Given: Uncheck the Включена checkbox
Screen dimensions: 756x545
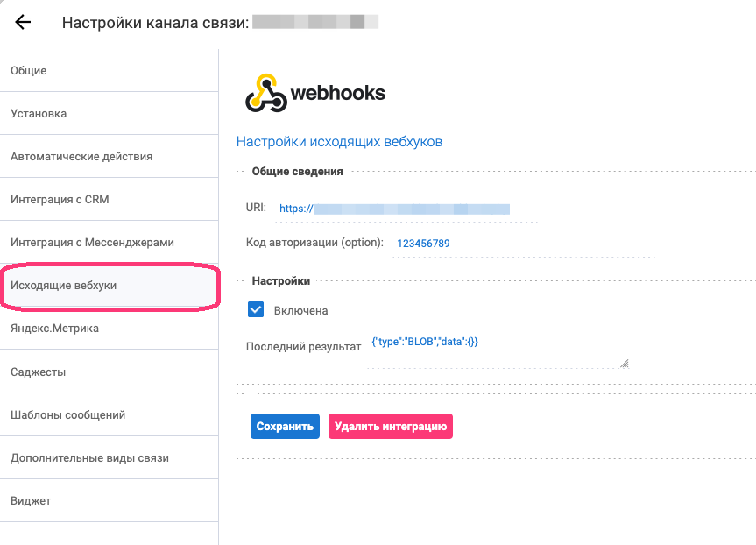Looking at the screenshot, I should tap(257, 310).
